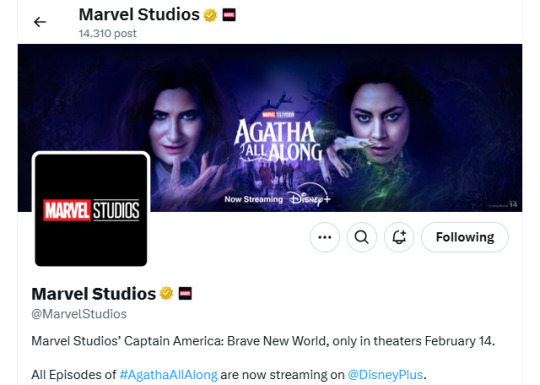Click the Marvel Studios header title

point(139,15)
